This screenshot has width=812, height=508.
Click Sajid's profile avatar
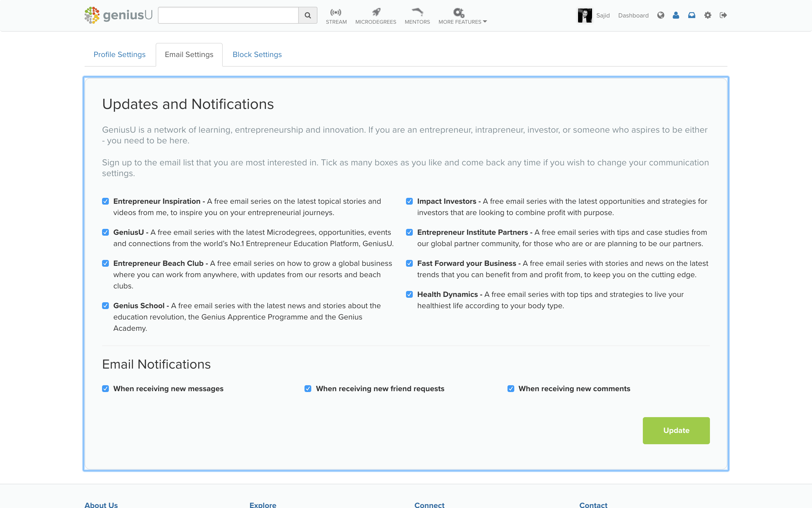coord(585,16)
